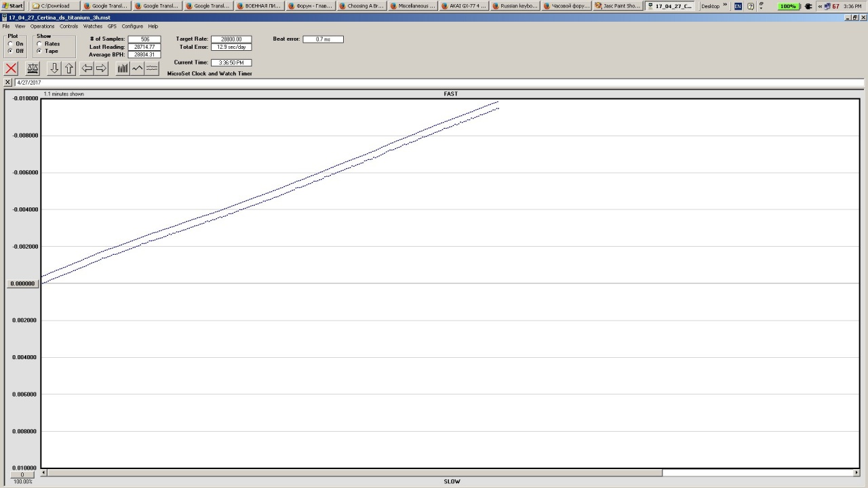Select the line graph view icon
Image resolution: width=868 pixels, height=488 pixels.
pos(138,68)
